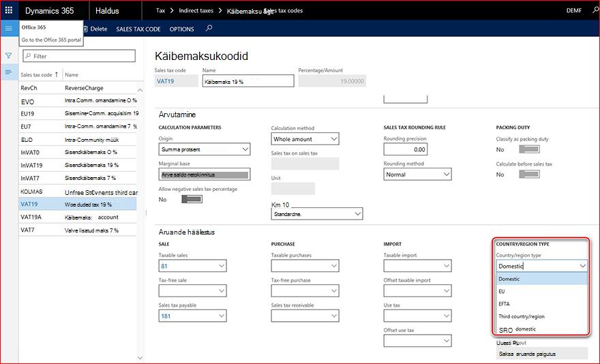Click the Marginal base field

[205, 175]
